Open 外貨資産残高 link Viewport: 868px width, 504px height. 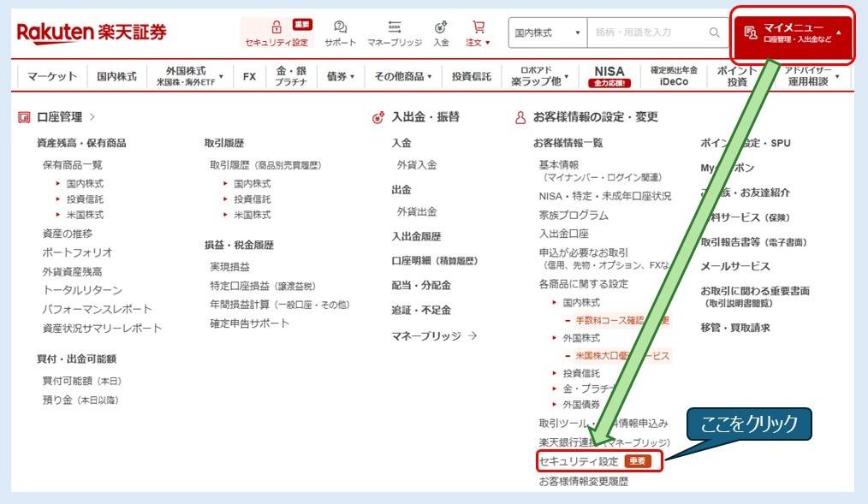tap(73, 271)
